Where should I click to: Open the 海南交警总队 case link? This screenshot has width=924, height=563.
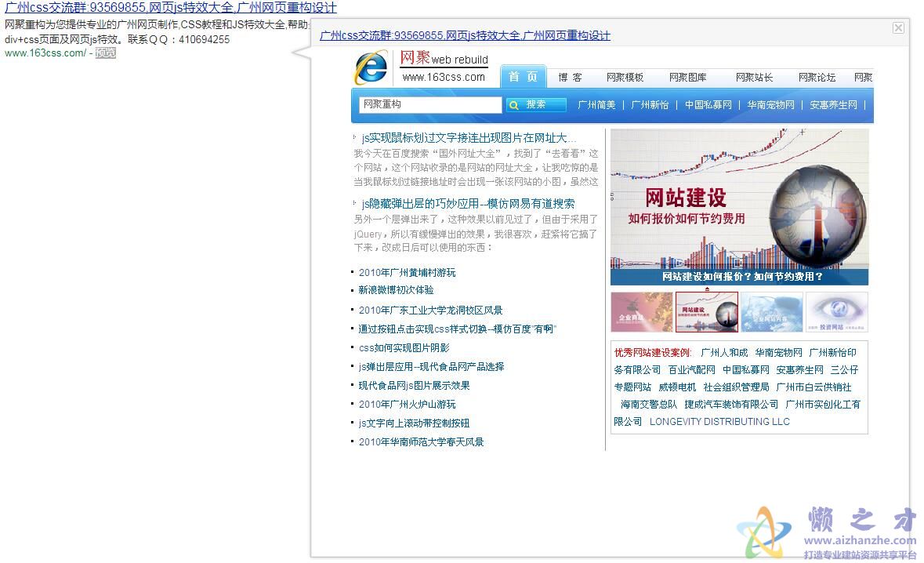[x=649, y=405]
